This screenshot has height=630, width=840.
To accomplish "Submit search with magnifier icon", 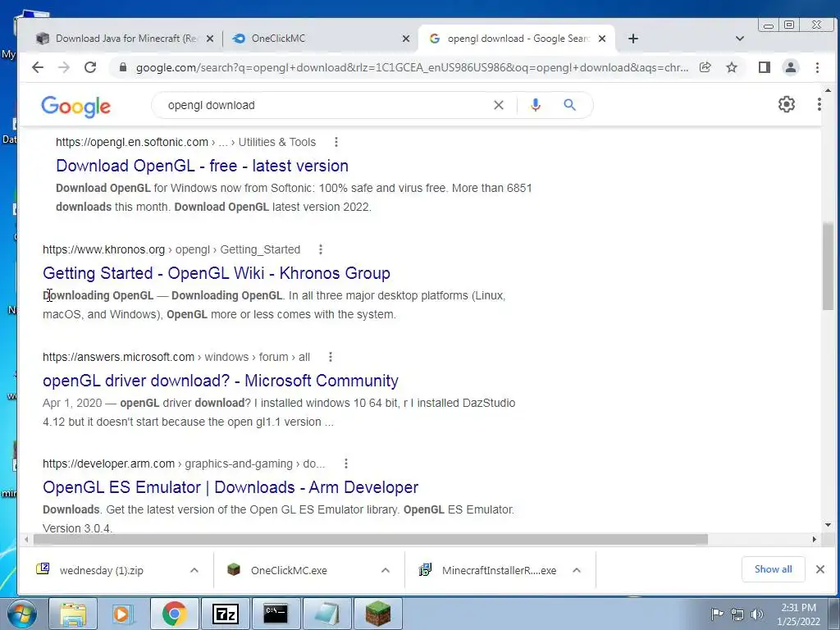I will 569,105.
